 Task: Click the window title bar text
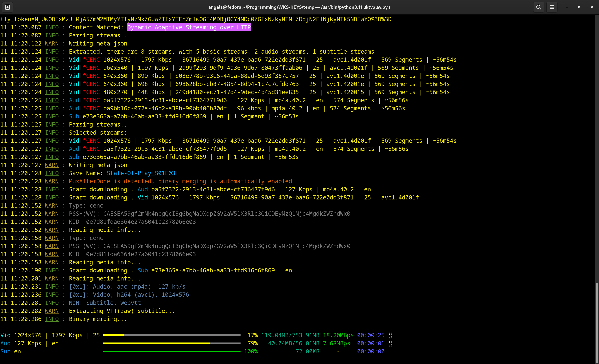point(299,7)
